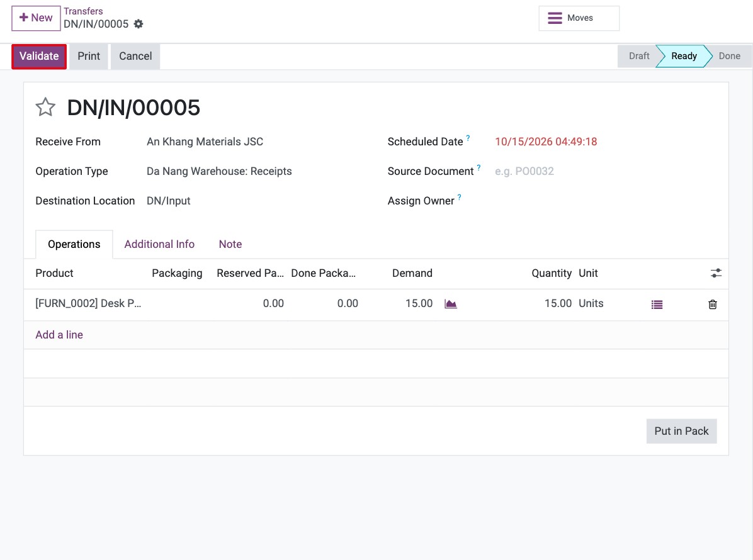The width and height of the screenshot is (753, 560).
Task: Select the Ready status stage
Action: [x=684, y=56]
